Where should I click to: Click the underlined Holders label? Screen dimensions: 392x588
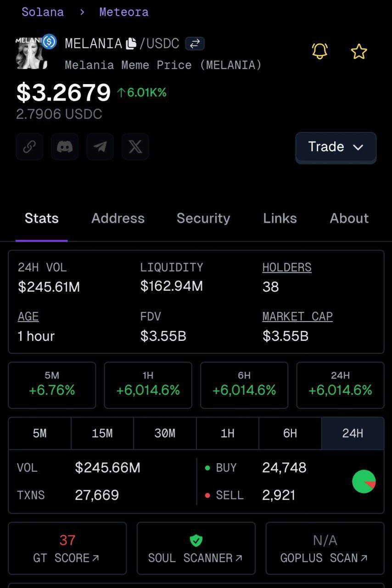[x=287, y=267]
